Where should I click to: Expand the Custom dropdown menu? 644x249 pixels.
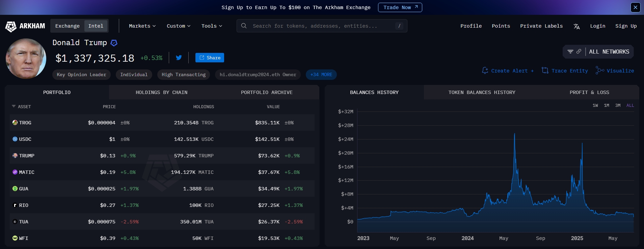179,26
